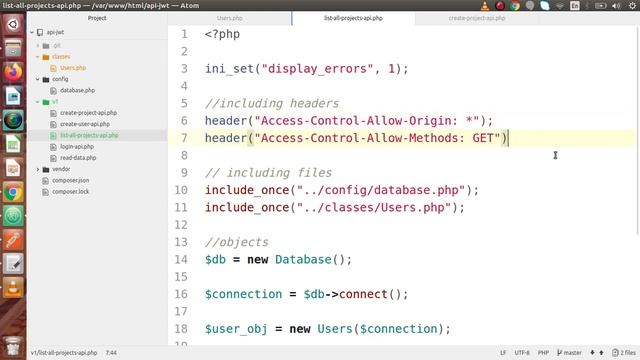Click the //including headers comment
640x360 pixels.
click(272, 104)
